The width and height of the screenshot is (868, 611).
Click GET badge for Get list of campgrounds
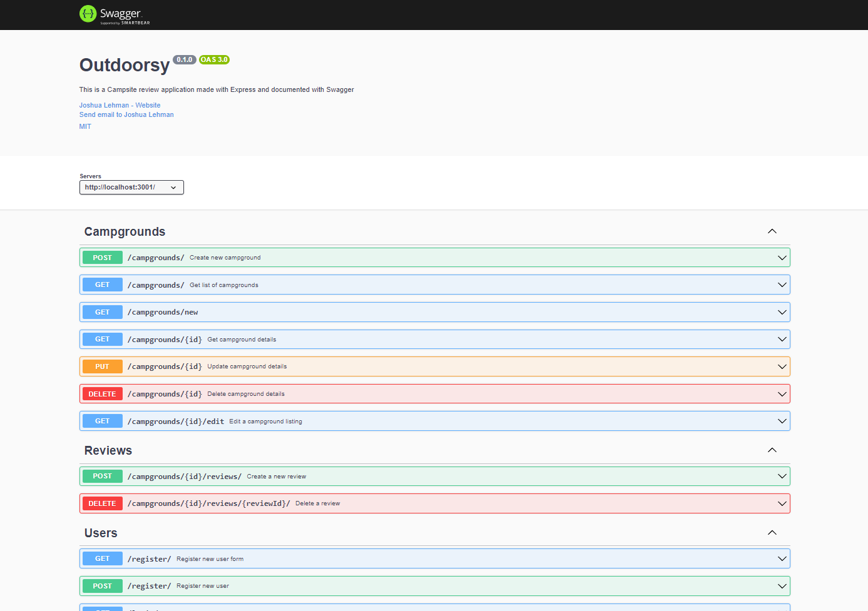(103, 285)
